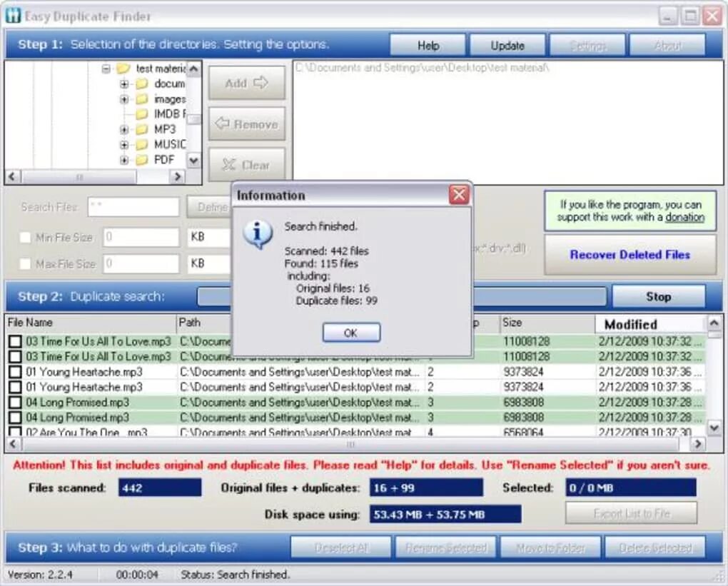
Task: Click the Rename Selected button
Action: point(445,548)
